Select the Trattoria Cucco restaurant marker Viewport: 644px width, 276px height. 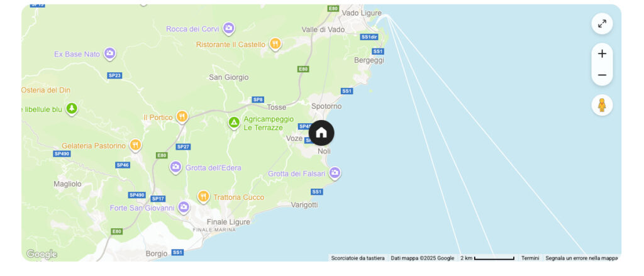coord(203,197)
